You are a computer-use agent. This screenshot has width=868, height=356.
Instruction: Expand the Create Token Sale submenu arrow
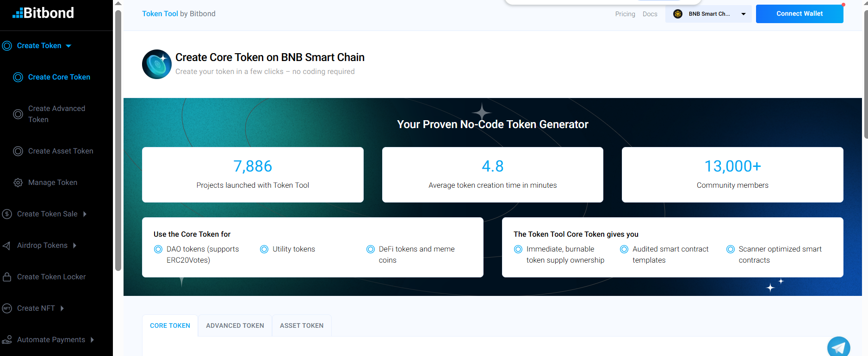tap(85, 214)
